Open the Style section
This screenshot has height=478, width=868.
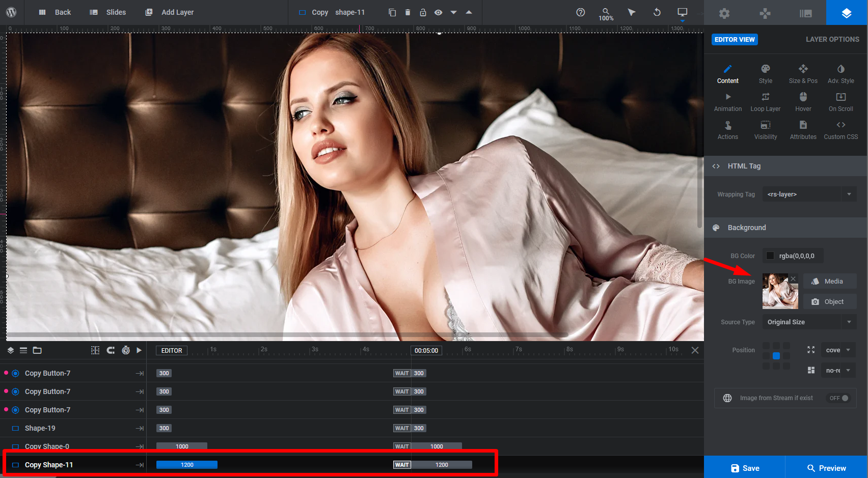(x=766, y=74)
